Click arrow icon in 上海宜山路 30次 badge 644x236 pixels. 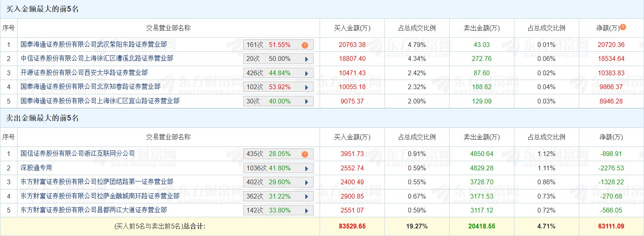coord(306,101)
